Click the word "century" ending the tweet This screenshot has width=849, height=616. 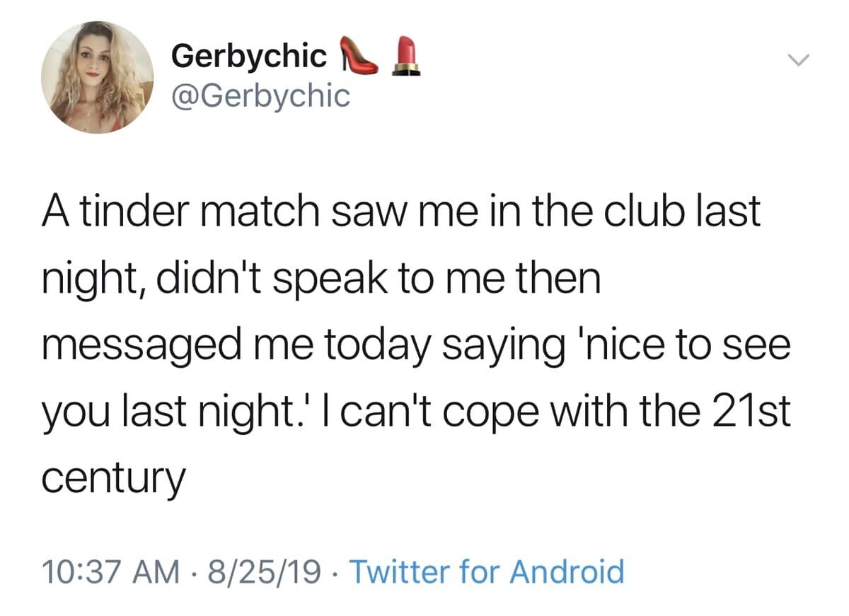[113, 478]
